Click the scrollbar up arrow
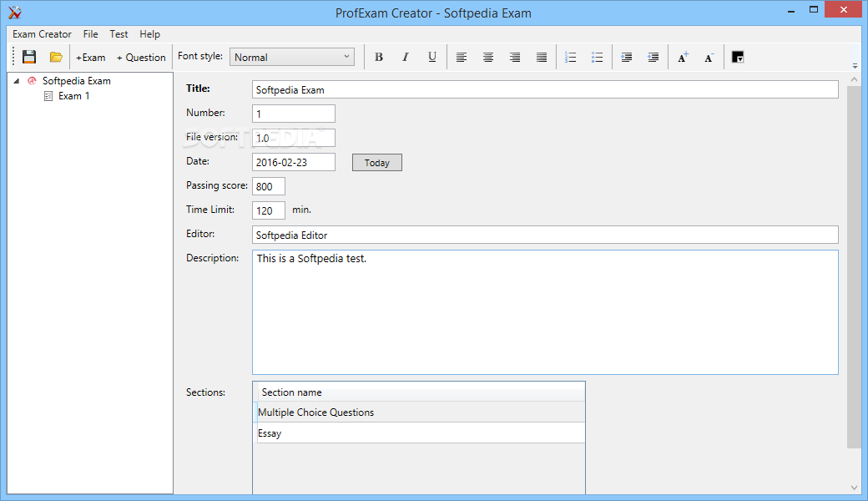The width and height of the screenshot is (868, 501). coord(854,79)
